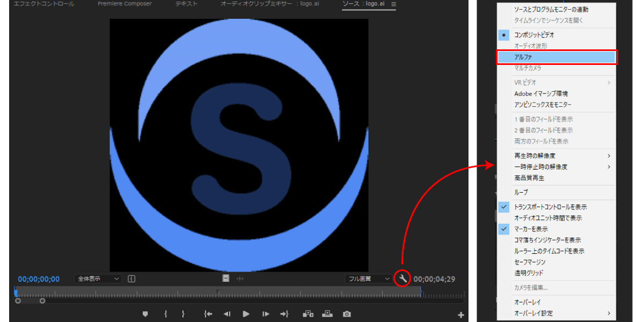This screenshot has width=644, height=322.
Task: Toggle オーディオユニット時間で表示
Action: tap(557, 218)
